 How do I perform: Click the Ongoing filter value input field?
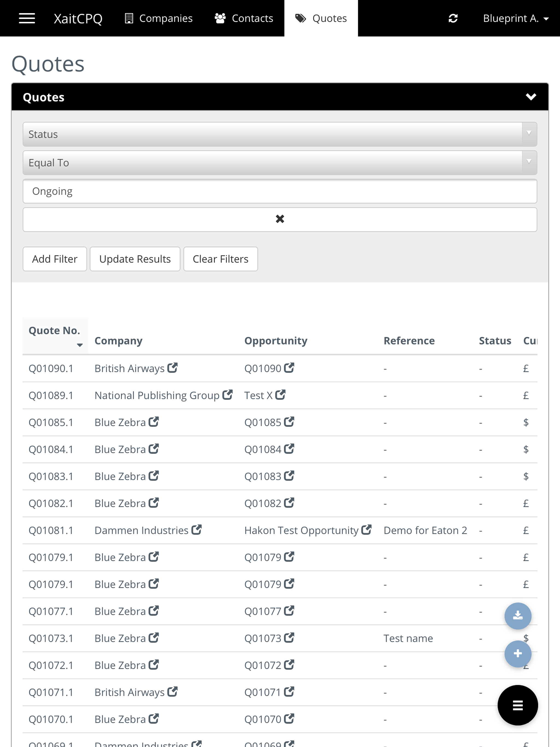coord(280,191)
